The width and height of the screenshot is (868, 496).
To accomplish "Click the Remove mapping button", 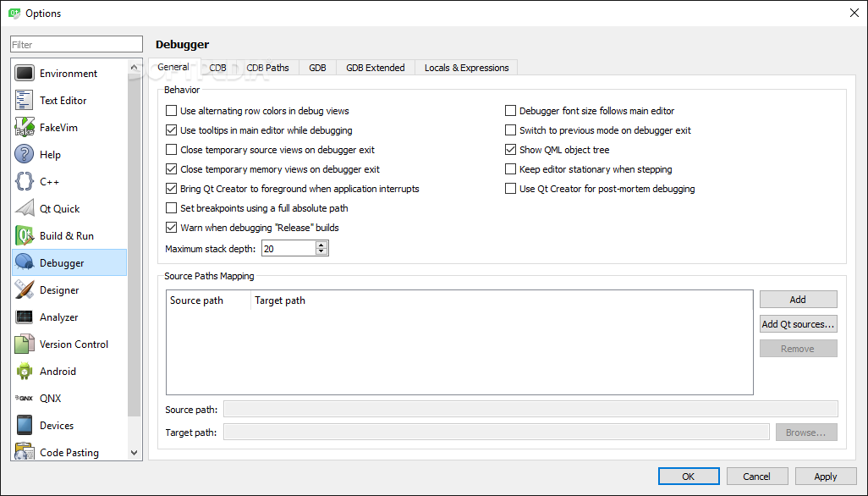I will click(799, 349).
